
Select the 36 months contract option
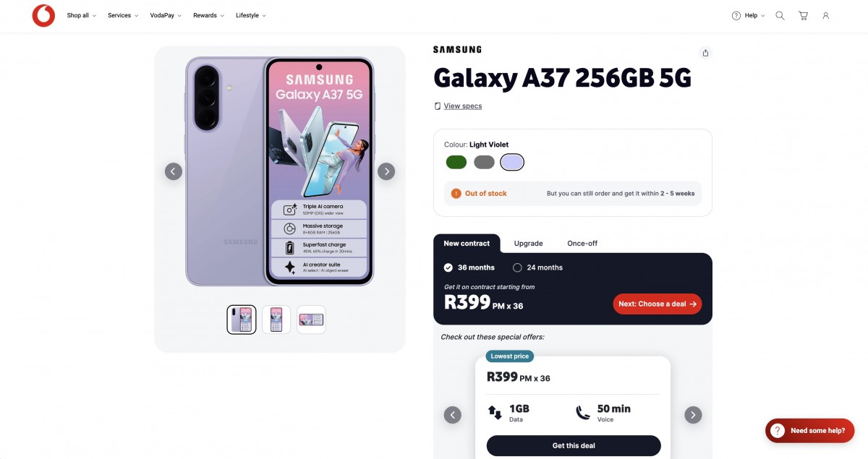(448, 267)
